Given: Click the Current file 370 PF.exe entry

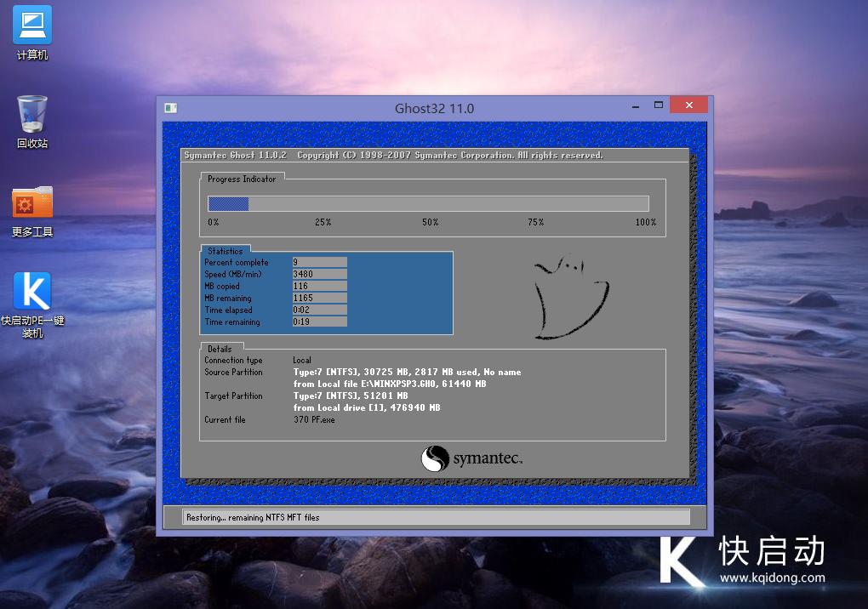Looking at the screenshot, I should (314, 420).
